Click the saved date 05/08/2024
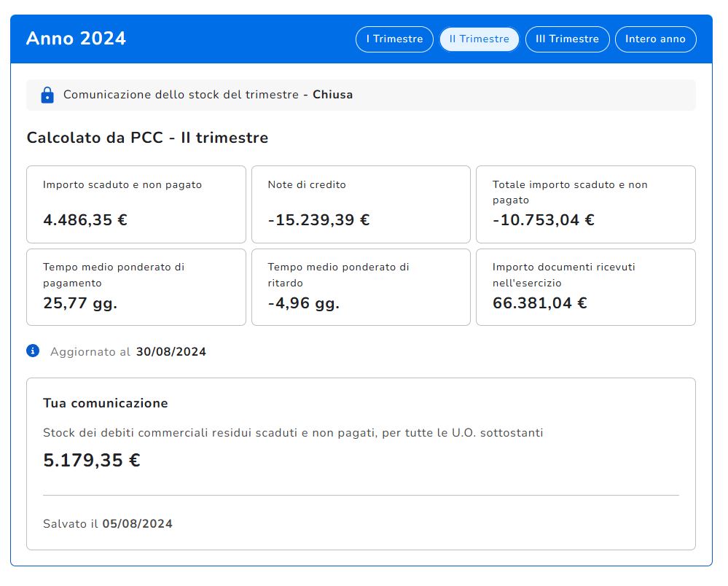Image resolution: width=728 pixels, height=586 pixels. click(x=137, y=523)
